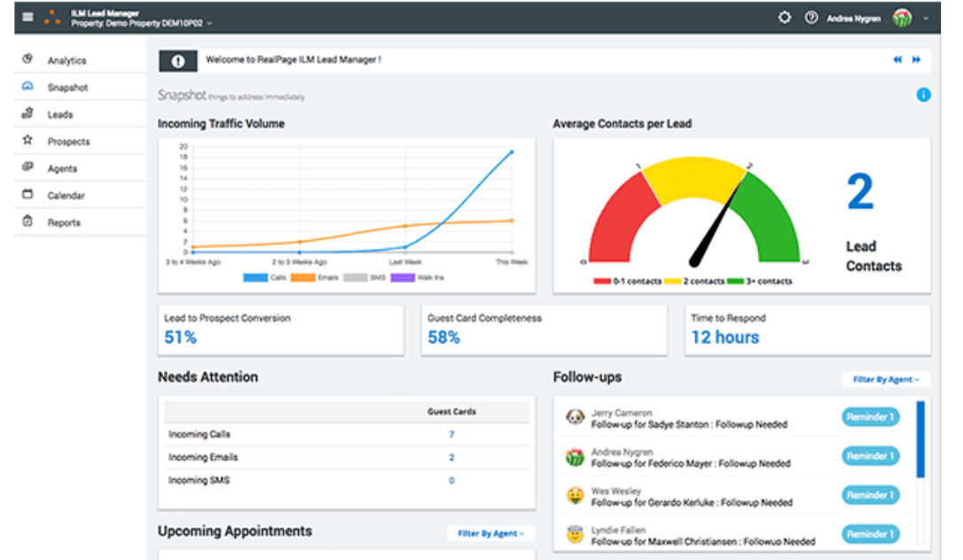Click Reminder 1 button for Lyndie Fallen
The image size is (963, 560).
coord(870,534)
